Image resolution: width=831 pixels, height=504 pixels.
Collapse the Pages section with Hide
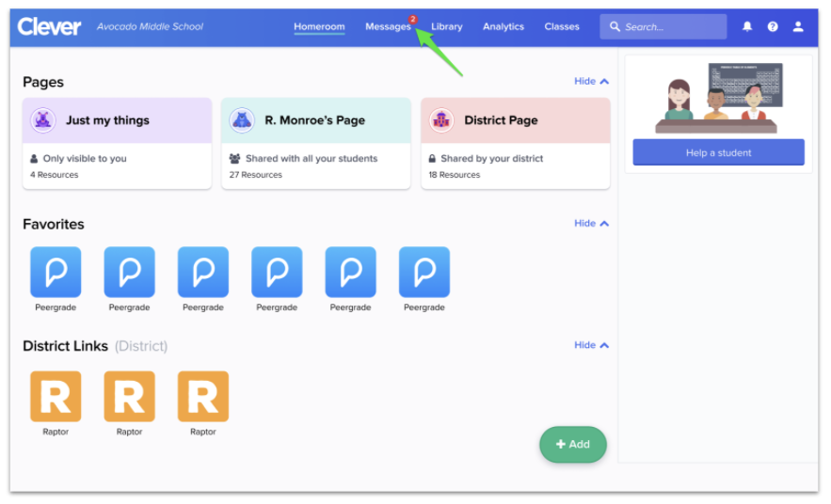point(591,82)
